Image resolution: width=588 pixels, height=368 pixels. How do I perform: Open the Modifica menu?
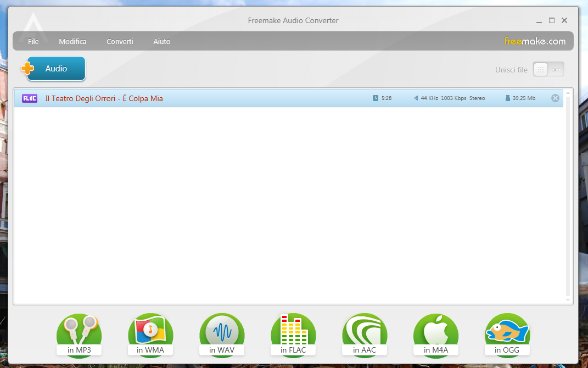(73, 42)
